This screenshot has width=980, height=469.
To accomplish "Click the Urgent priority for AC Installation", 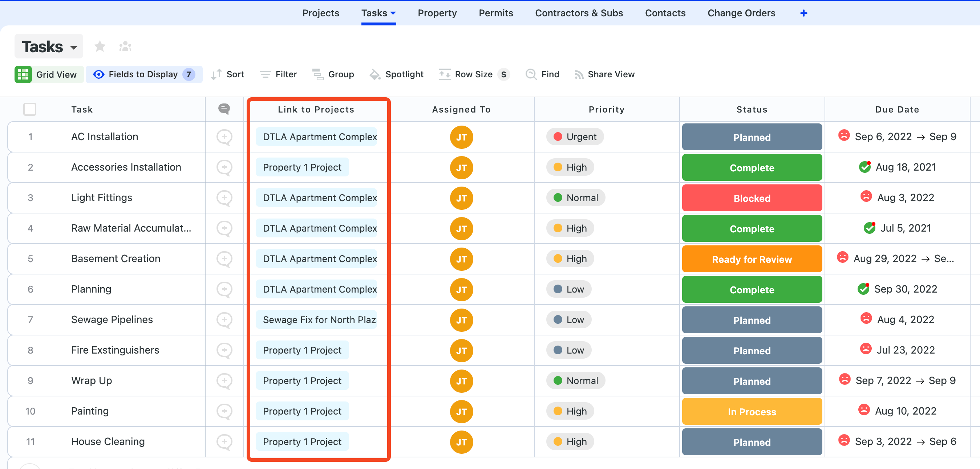I will point(575,137).
